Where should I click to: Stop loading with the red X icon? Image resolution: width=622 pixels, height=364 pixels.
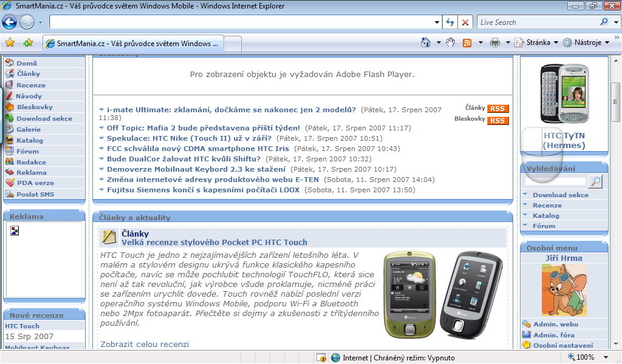point(465,22)
